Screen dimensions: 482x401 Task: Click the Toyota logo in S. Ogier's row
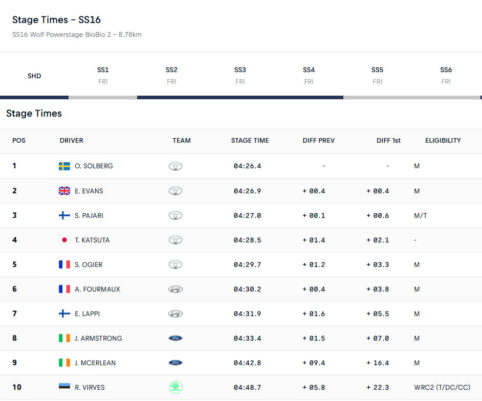point(175,265)
